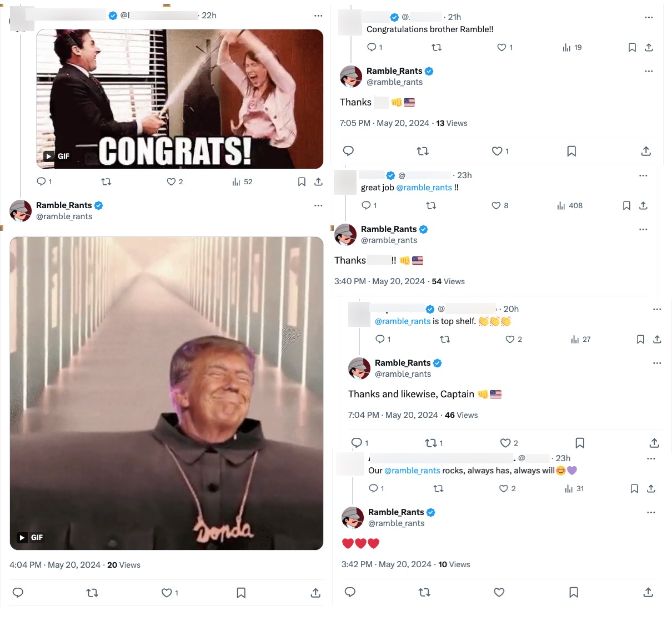This screenshot has height=621, width=672.
Task: View analytics on the "Congratulations brother Ramble!!" tweet
Action: click(x=565, y=47)
